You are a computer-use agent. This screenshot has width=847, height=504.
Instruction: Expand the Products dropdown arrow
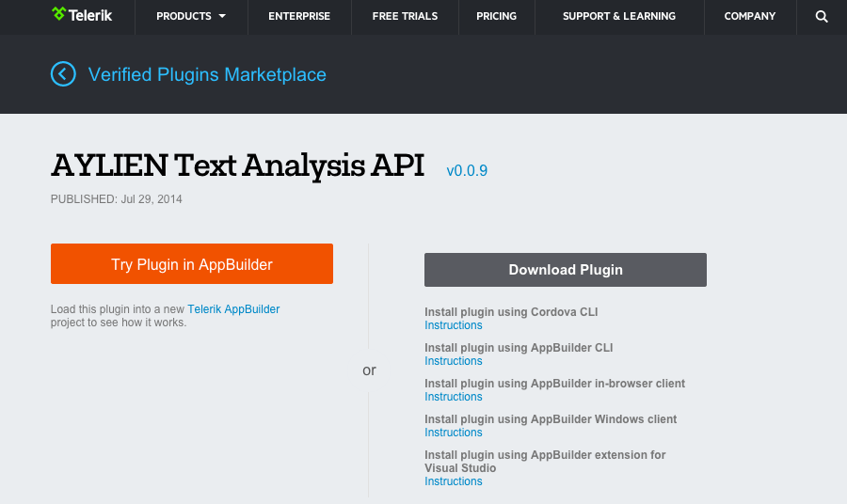pos(222,17)
